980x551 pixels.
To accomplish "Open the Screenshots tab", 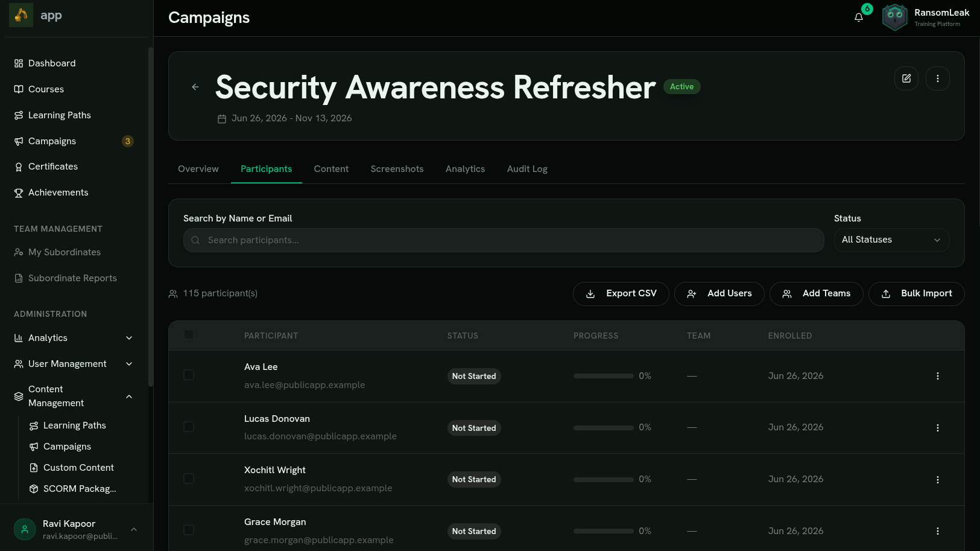I will coord(397,169).
